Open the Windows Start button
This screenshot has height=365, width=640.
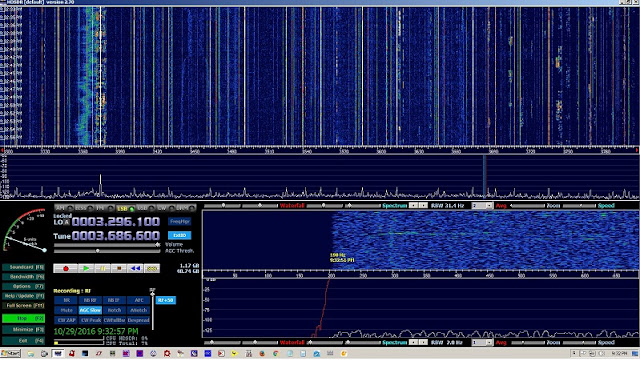point(11,354)
